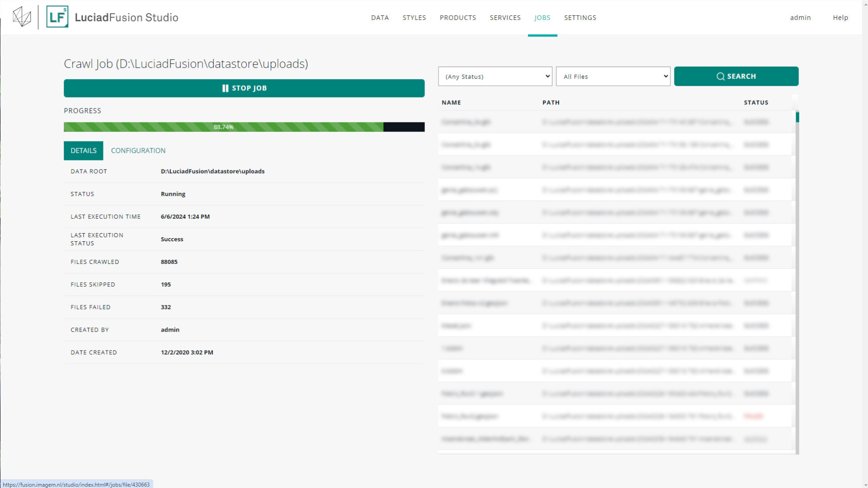Select the JOBS navigation item
868x488 pixels.
(542, 18)
